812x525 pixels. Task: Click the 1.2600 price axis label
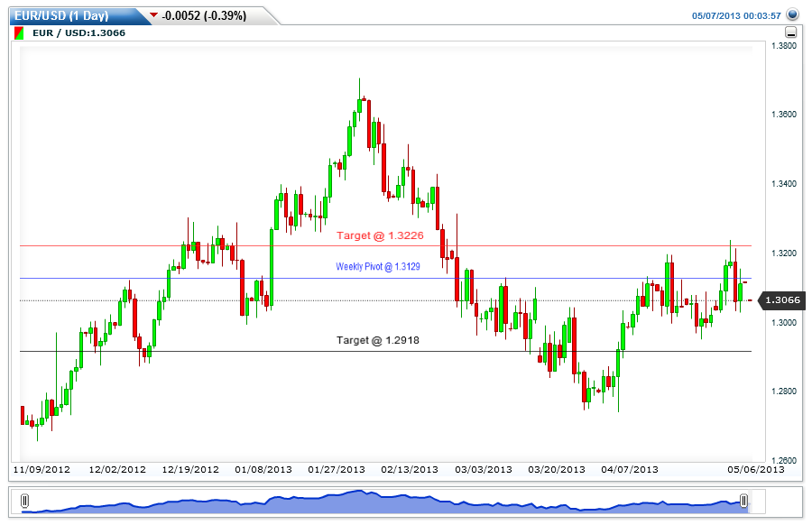click(x=784, y=460)
